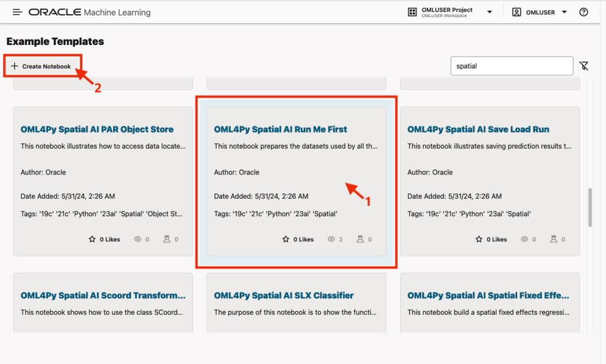Open the hamburger navigation menu
Viewport: 606px width, 364px height.
click(x=17, y=12)
